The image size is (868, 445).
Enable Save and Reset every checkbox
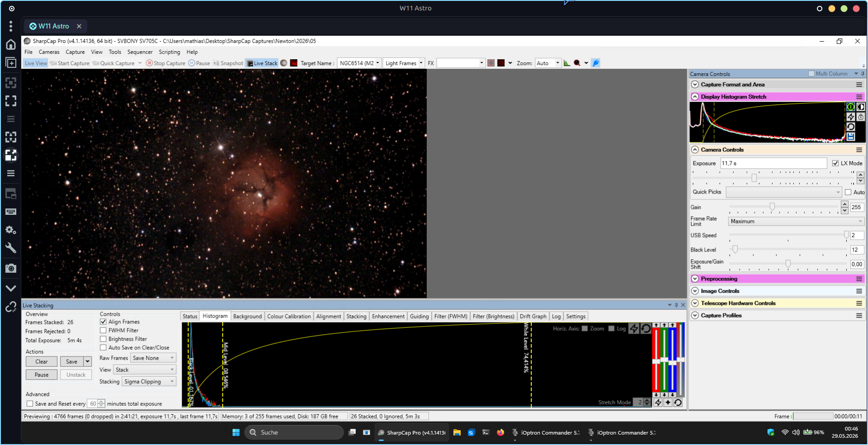pos(30,404)
